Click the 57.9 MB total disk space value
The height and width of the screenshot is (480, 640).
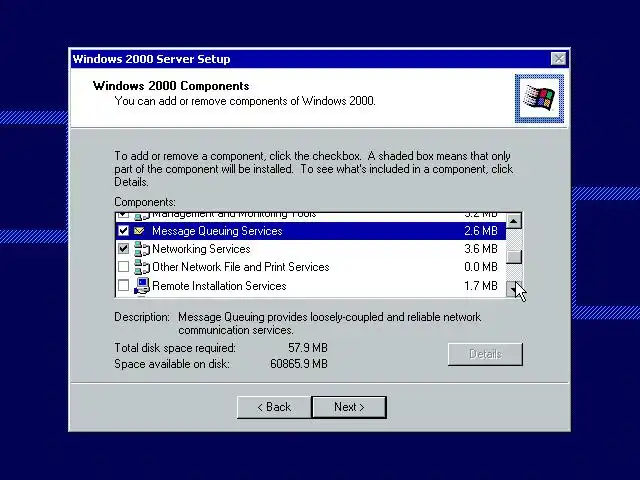coord(308,348)
